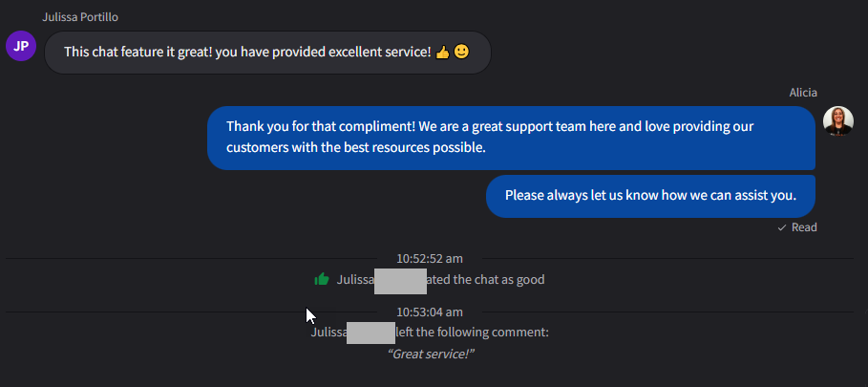Click the redacted name box in comment line
Viewport: 868px width, 387px height.
pyautogui.click(x=370, y=333)
